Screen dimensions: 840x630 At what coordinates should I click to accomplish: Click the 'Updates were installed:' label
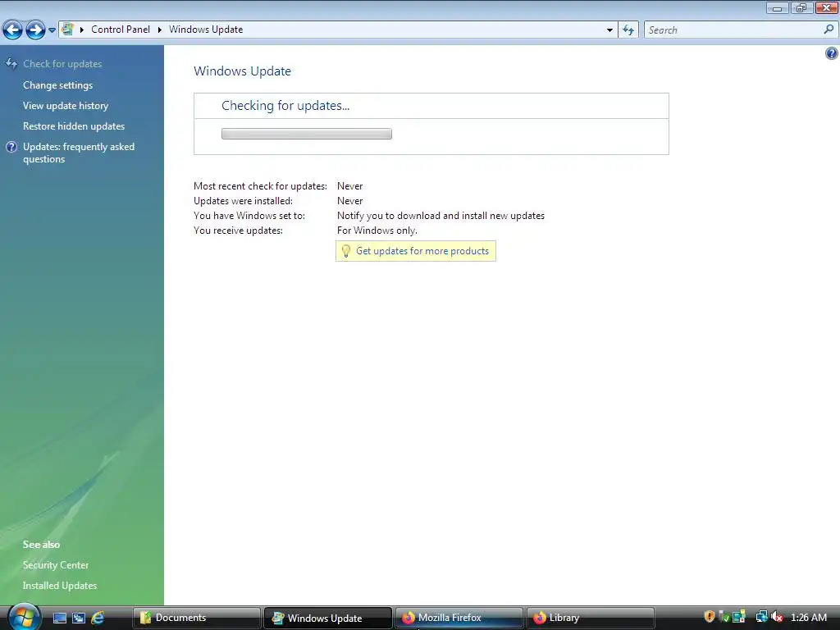243,201
